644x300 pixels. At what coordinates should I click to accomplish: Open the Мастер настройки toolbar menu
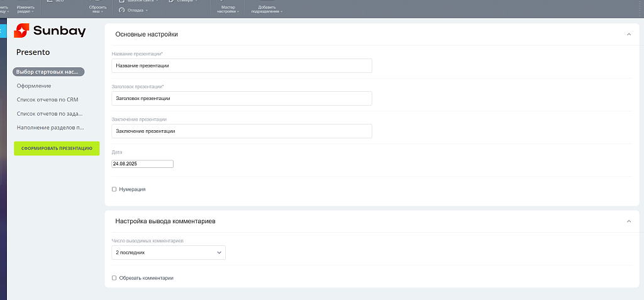[228, 9]
